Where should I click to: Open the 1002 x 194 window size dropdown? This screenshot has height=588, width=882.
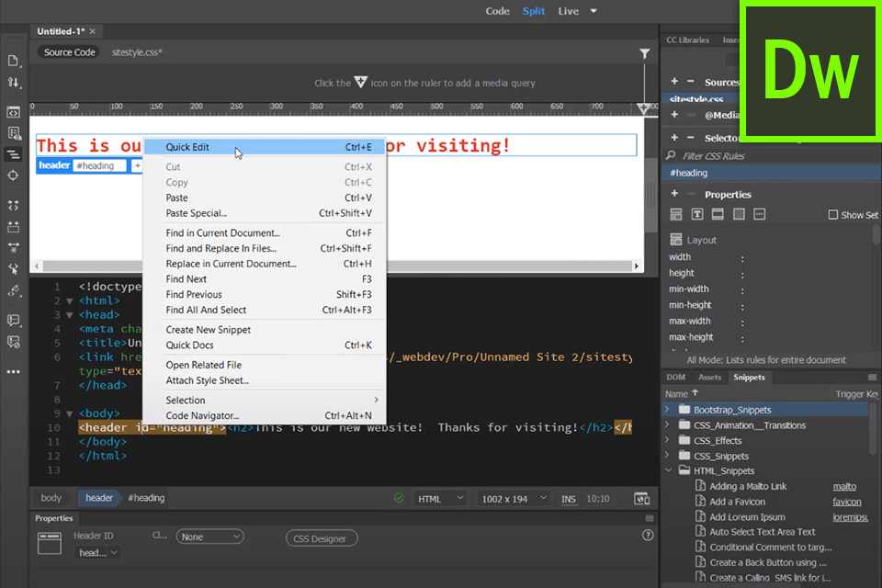point(514,499)
